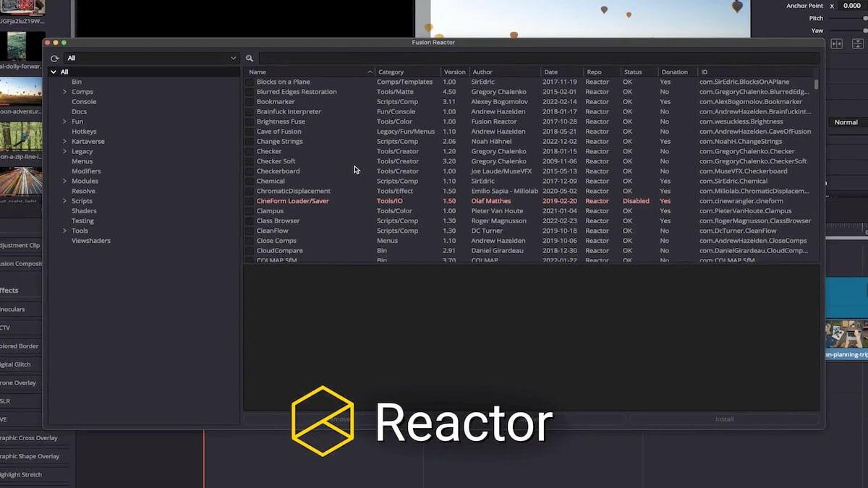Select Testing in the category tree
This screenshot has height=488, width=868.
[x=82, y=221]
